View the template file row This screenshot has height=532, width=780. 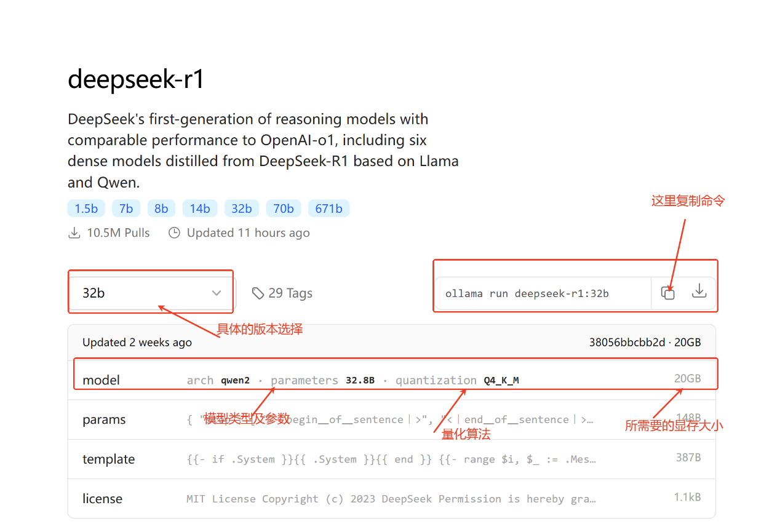click(108, 459)
